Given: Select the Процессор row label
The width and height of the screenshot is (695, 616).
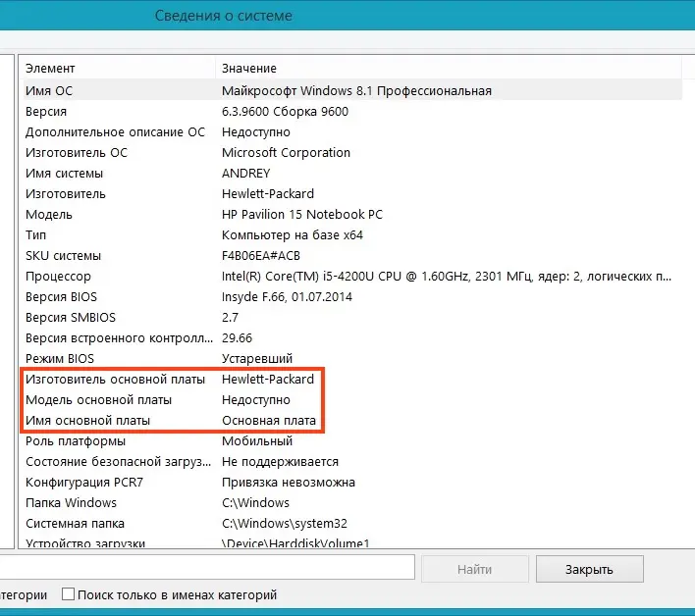Looking at the screenshot, I should 58,277.
